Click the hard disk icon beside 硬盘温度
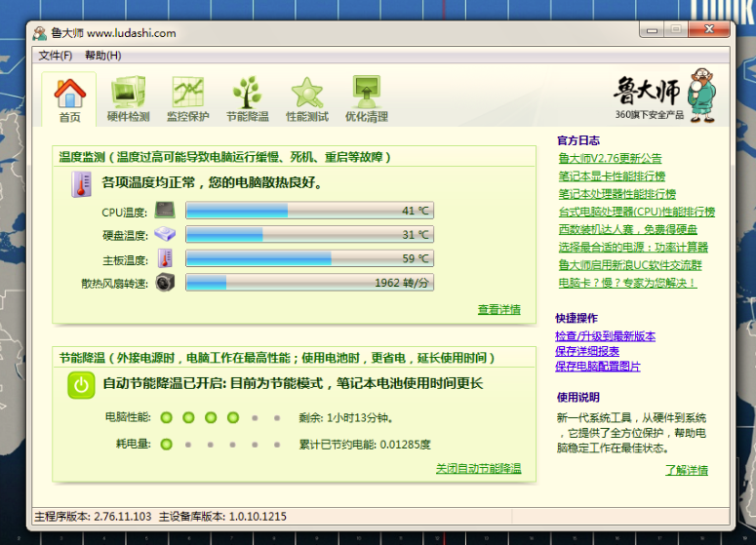Viewport: 756px width, 545px height. (x=165, y=234)
